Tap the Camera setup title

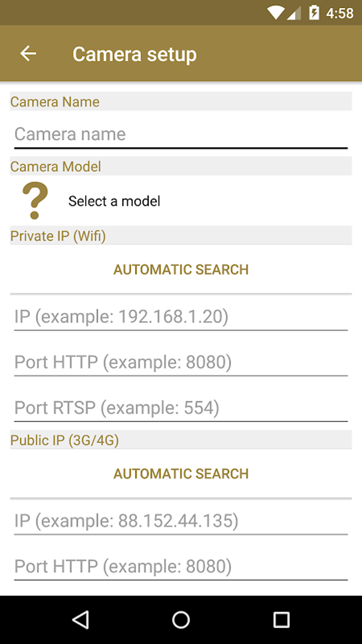[135, 54]
